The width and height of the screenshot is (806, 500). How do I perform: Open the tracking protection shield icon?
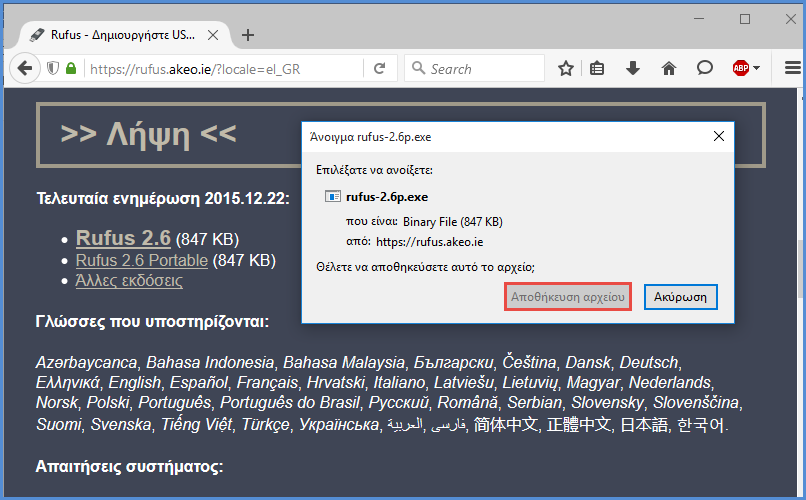point(52,68)
